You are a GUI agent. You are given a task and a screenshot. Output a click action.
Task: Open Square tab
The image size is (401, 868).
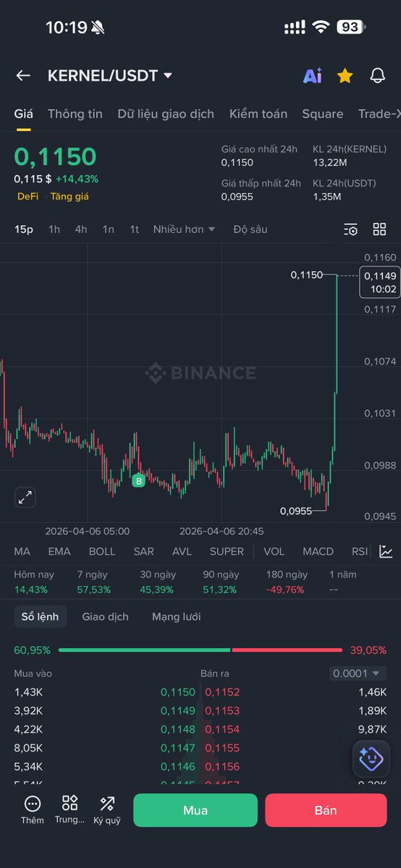pyautogui.click(x=323, y=114)
